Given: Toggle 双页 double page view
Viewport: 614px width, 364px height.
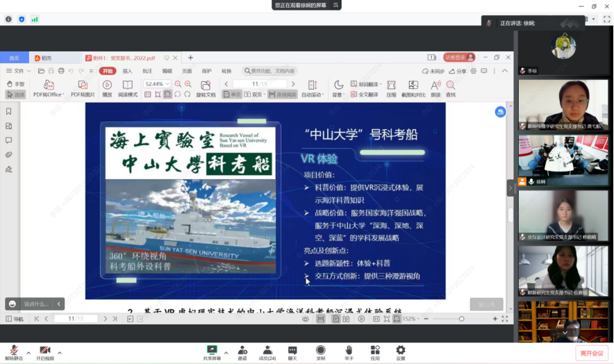Looking at the screenshot, I should pyautogui.click(x=254, y=94).
